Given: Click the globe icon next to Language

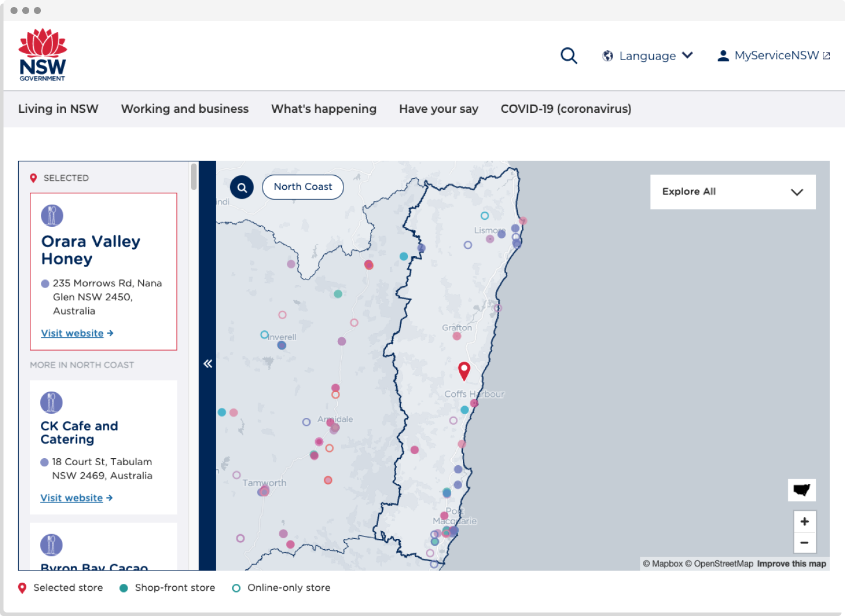Looking at the screenshot, I should 607,56.
